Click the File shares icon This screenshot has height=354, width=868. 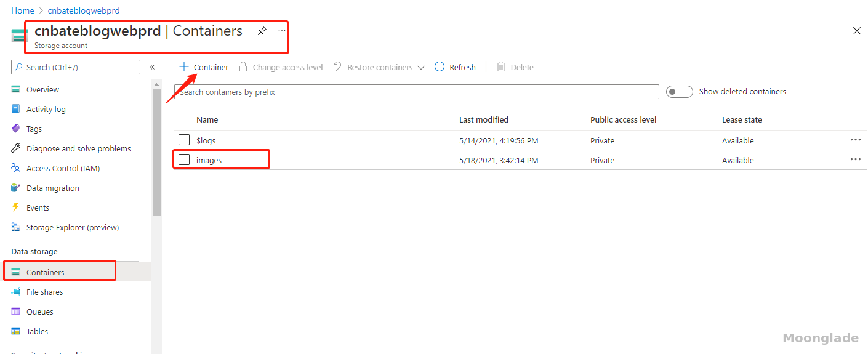pos(16,292)
